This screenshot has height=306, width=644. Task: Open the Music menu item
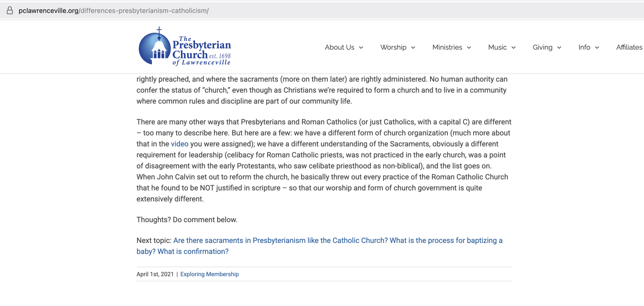click(497, 47)
